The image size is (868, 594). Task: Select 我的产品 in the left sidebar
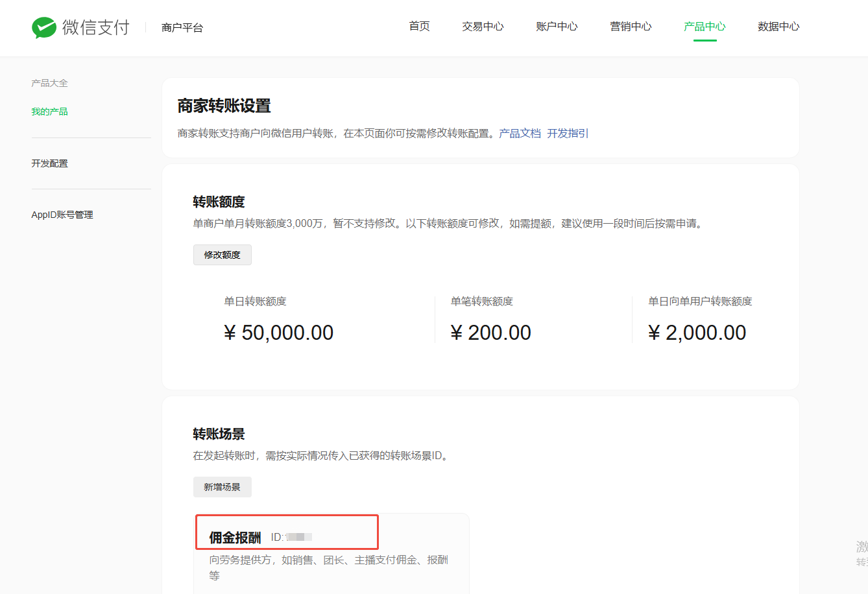pyautogui.click(x=49, y=112)
